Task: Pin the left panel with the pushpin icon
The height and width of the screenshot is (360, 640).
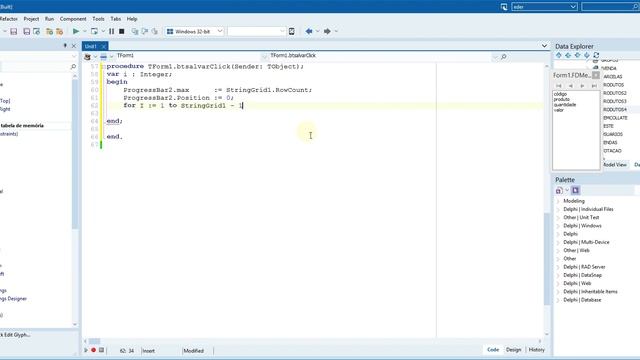Action: tap(65, 46)
